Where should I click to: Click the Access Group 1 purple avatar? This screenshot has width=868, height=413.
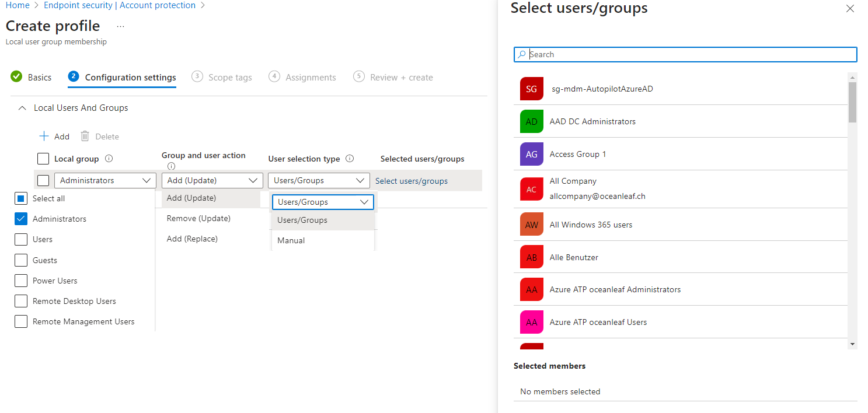pyautogui.click(x=531, y=154)
